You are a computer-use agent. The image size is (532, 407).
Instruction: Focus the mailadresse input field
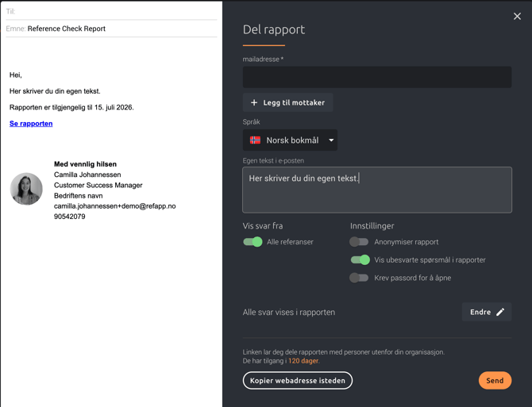click(x=376, y=77)
